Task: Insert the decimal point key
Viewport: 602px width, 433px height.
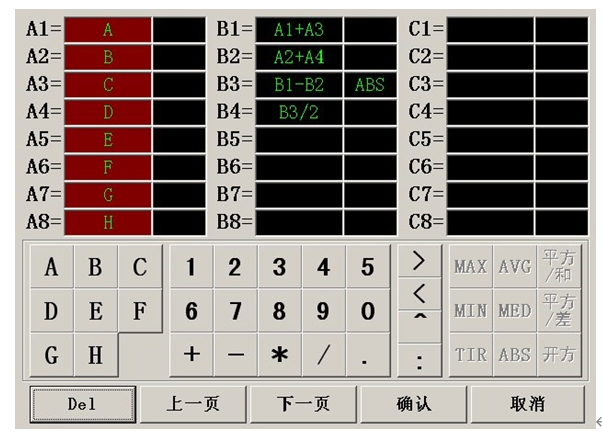Action: 368,355
